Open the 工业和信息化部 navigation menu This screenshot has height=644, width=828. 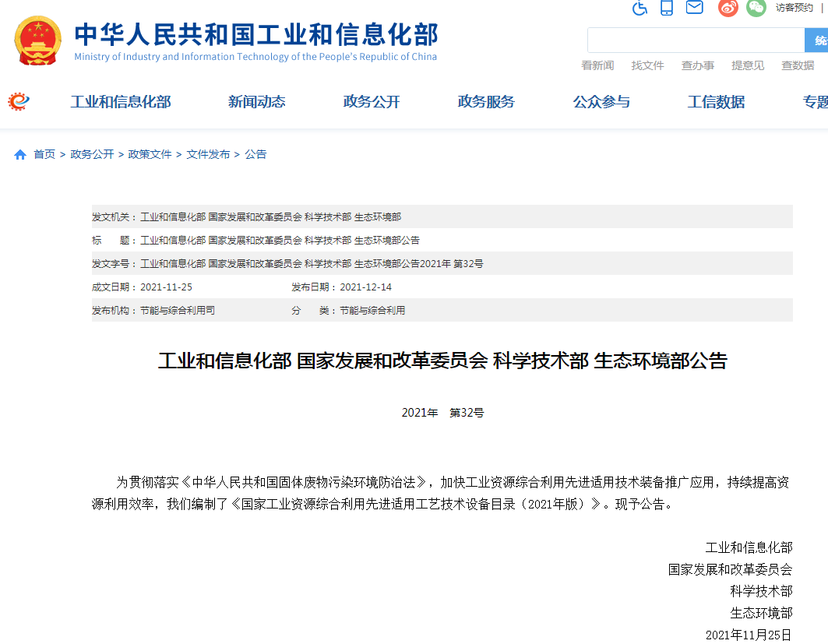[x=121, y=102]
